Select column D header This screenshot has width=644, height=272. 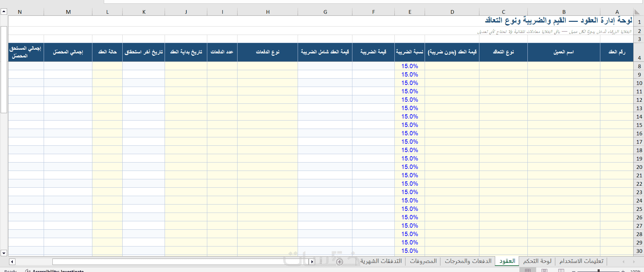(452, 12)
